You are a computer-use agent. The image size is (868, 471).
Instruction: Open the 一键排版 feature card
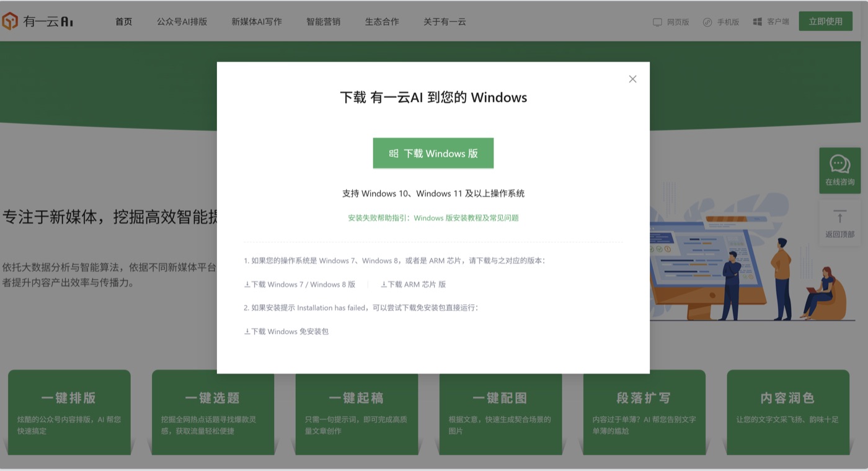click(x=69, y=412)
